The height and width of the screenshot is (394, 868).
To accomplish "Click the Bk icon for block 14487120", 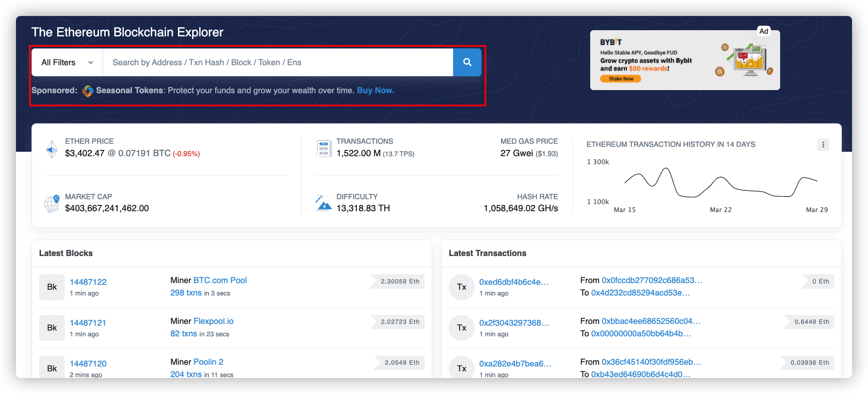I will (52, 368).
